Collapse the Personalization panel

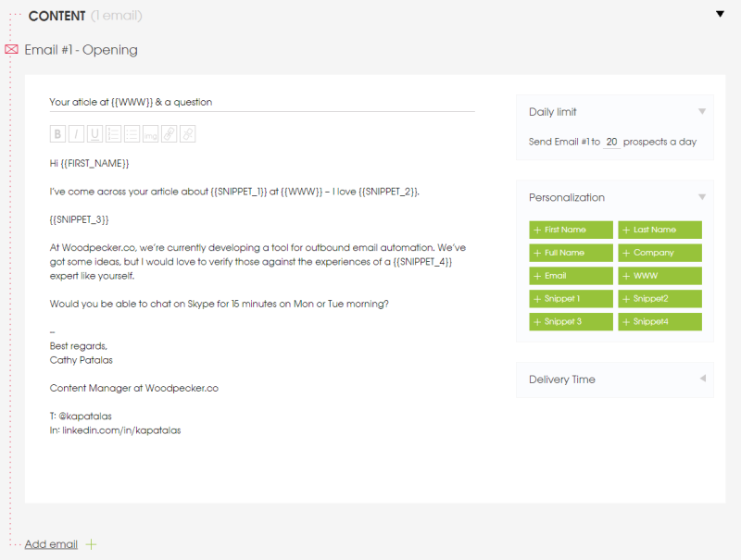tap(702, 197)
